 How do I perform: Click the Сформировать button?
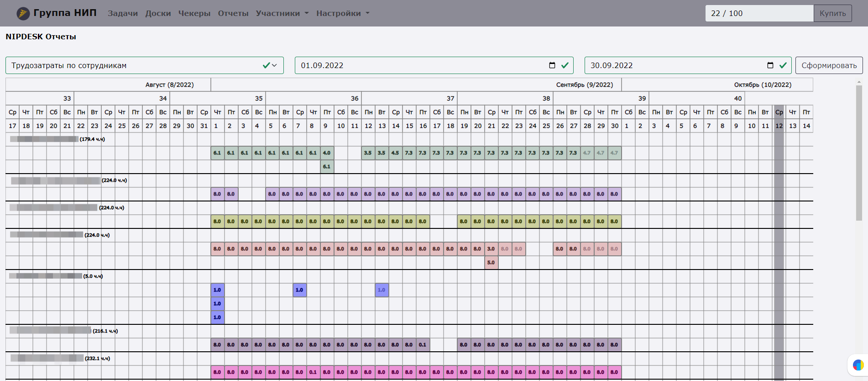click(829, 65)
